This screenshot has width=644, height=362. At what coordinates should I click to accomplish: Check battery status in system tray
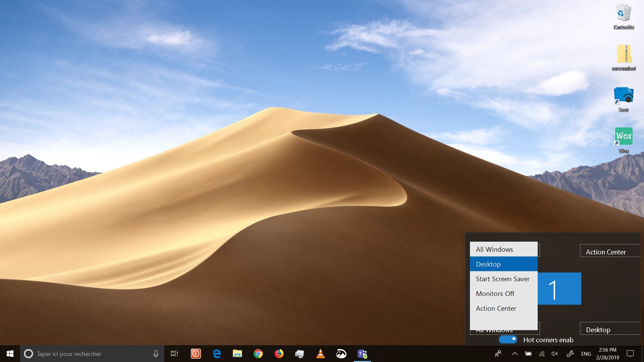coord(528,354)
